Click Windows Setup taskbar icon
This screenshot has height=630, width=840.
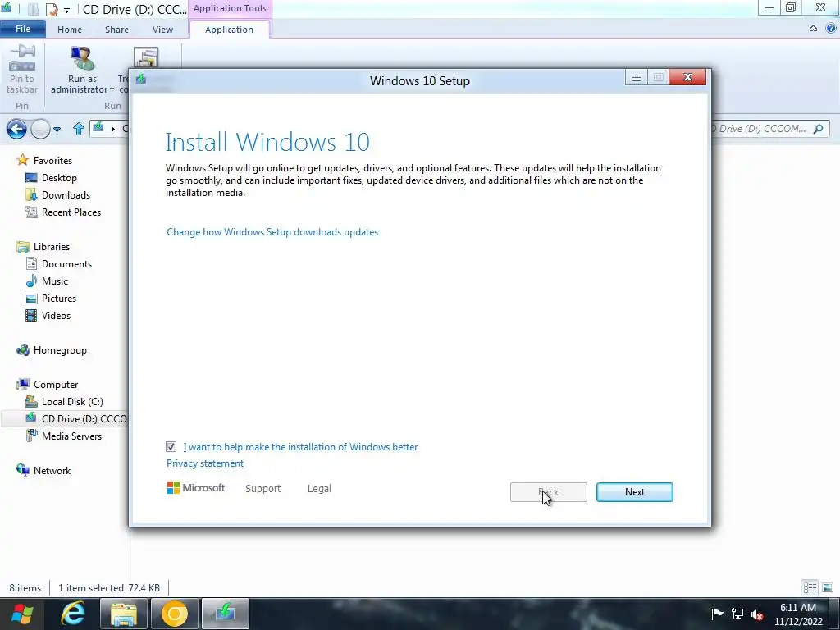(226, 614)
